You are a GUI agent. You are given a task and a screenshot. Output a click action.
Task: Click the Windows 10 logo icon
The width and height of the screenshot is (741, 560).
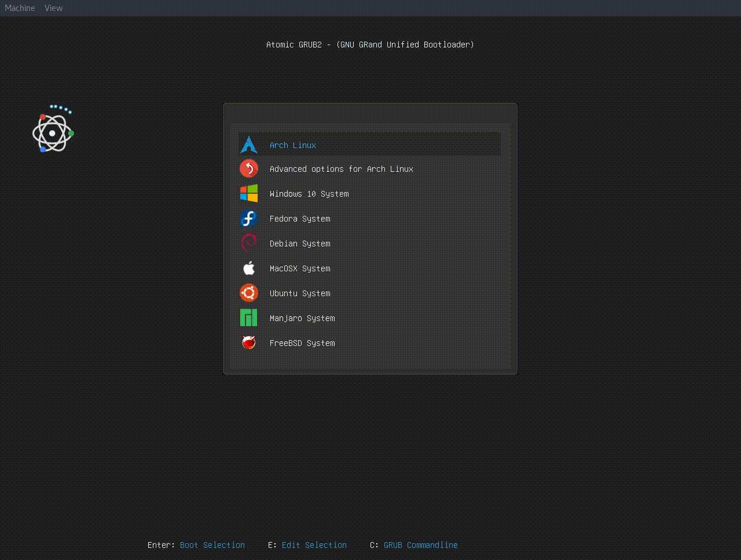tap(248, 193)
